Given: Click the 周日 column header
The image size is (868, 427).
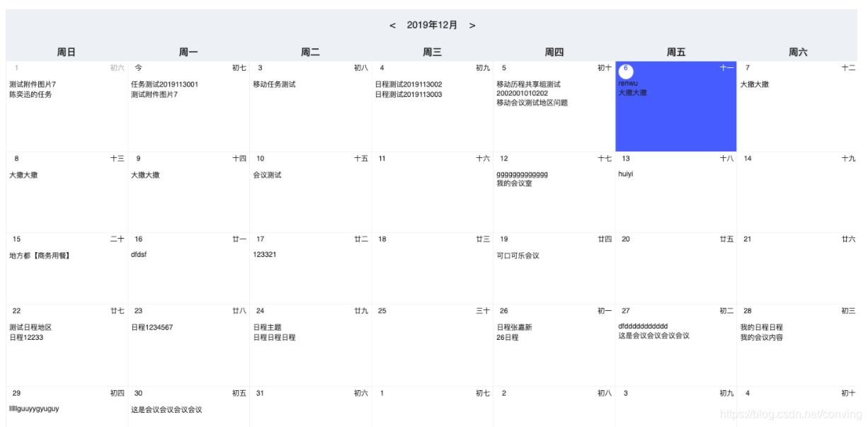Looking at the screenshot, I should coord(67,52).
